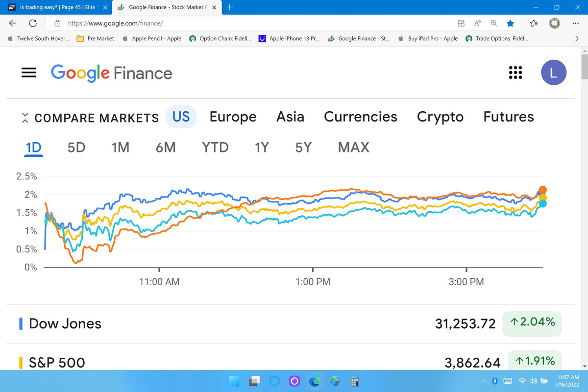Go back to the previous page

[x=13, y=23]
